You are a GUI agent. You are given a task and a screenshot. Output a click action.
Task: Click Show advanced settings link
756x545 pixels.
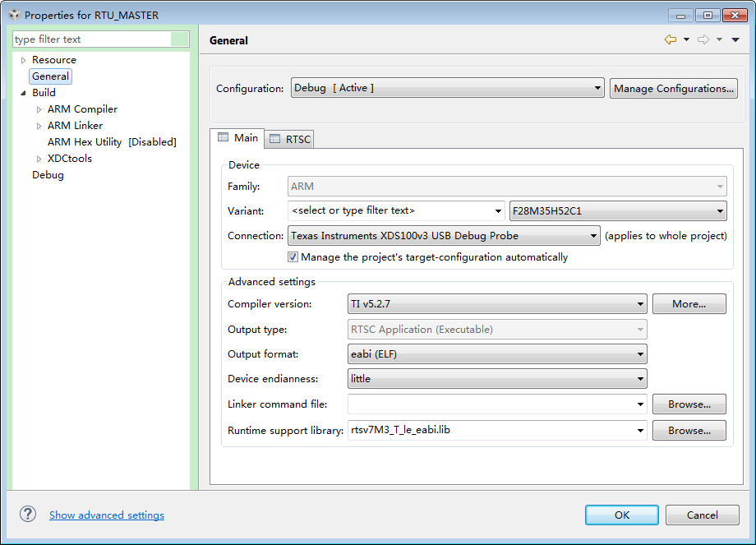point(107,515)
